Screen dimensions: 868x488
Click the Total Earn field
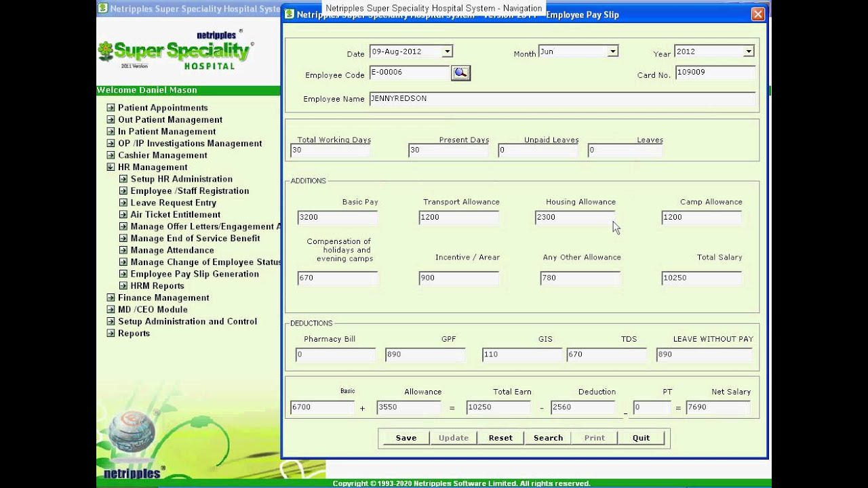coord(498,408)
